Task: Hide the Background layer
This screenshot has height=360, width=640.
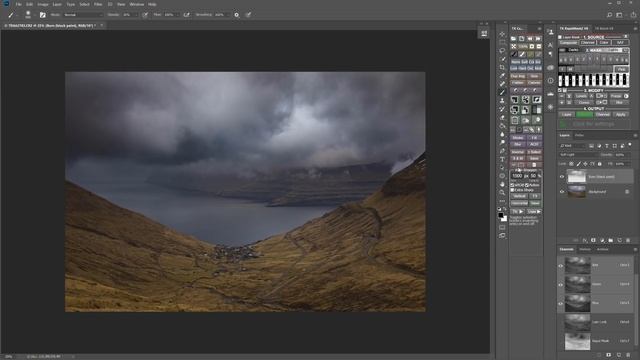Action: click(562, 191)
